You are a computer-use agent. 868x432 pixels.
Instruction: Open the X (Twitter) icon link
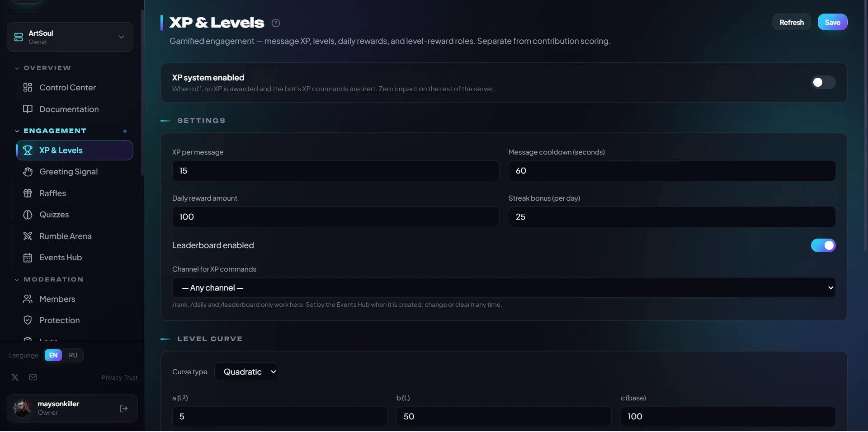click(15, 377)
